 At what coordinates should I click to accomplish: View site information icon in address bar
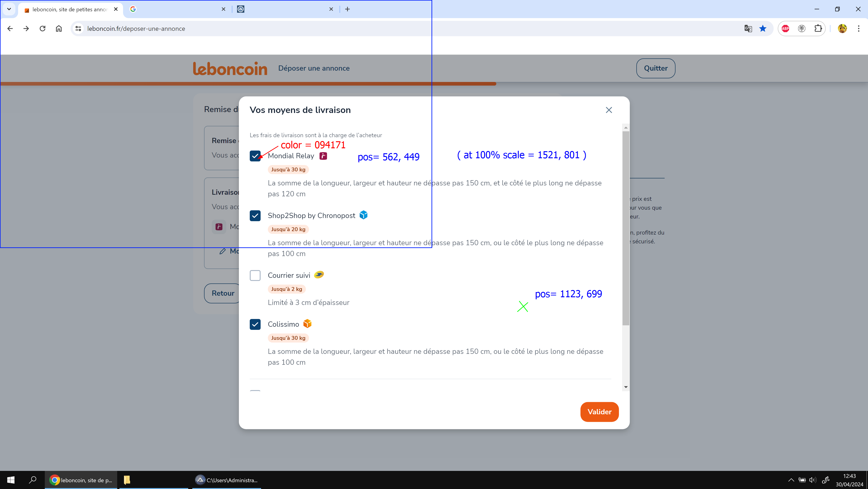tap(78, 29)
